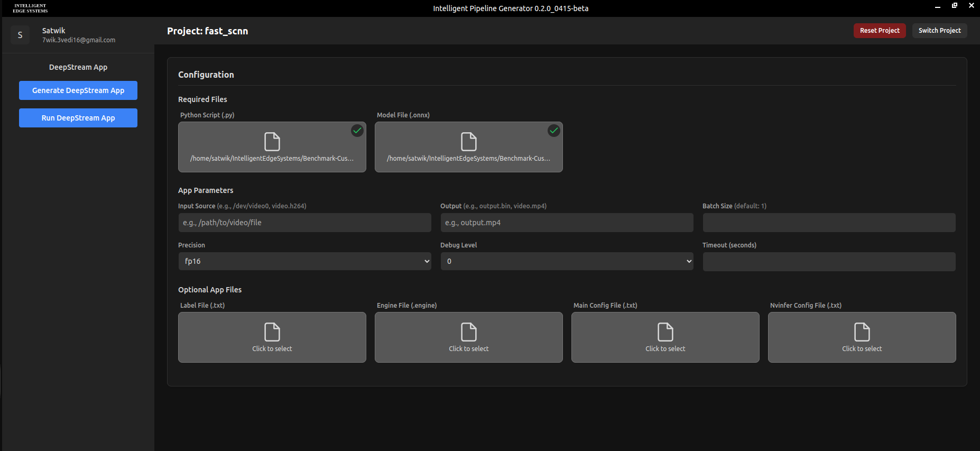Click the Switch Project button

coord(940,31)
